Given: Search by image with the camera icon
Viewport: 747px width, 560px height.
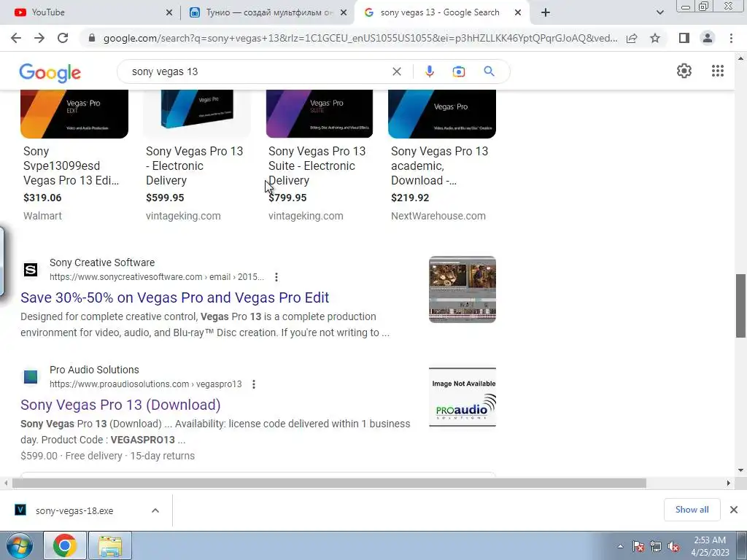Looking at the screenshot, I should (x=459, y=71).
